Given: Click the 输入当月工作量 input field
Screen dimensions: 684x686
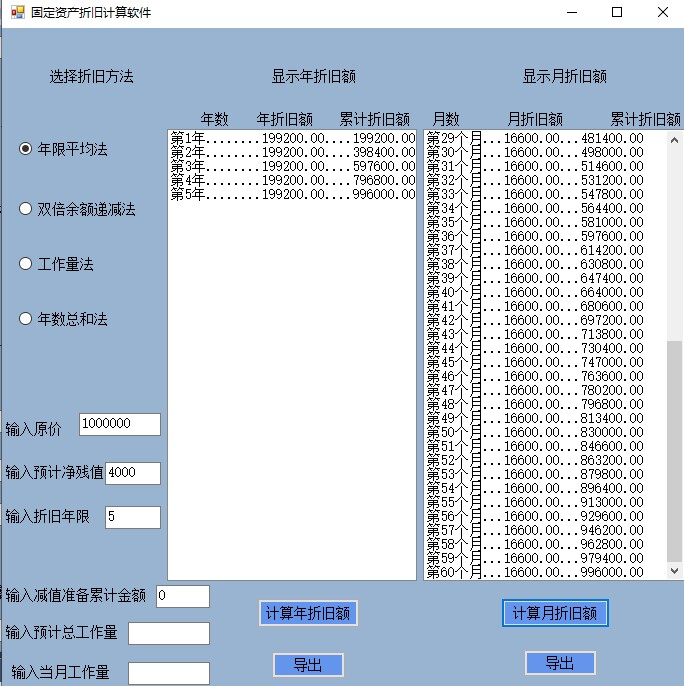Looking at the screenshot, I should coord(169,673).
